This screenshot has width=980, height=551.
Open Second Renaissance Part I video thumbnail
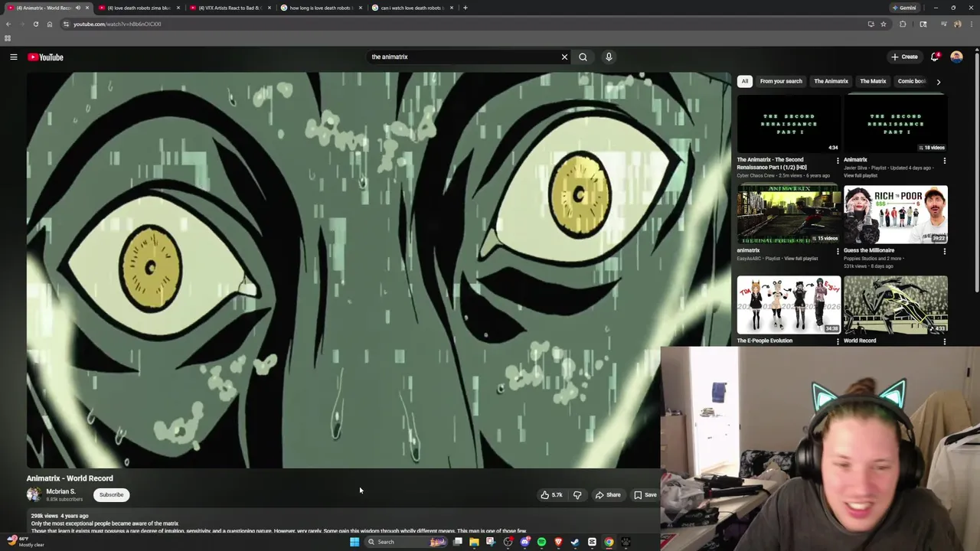tap(789, 123)
